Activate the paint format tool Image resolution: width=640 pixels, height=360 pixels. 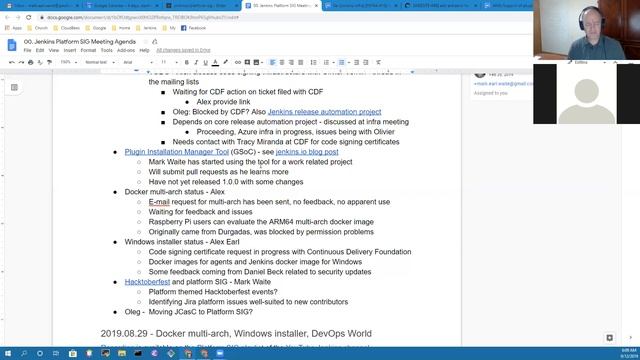click(x=49, y=62)
